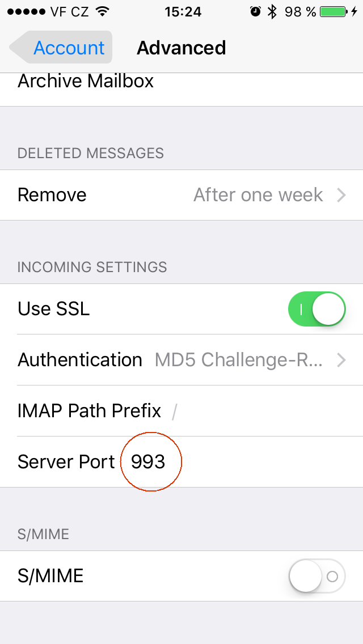Tap the After one week value
Viewport: 363px width, 644px height.
click(x=258, y=194)
